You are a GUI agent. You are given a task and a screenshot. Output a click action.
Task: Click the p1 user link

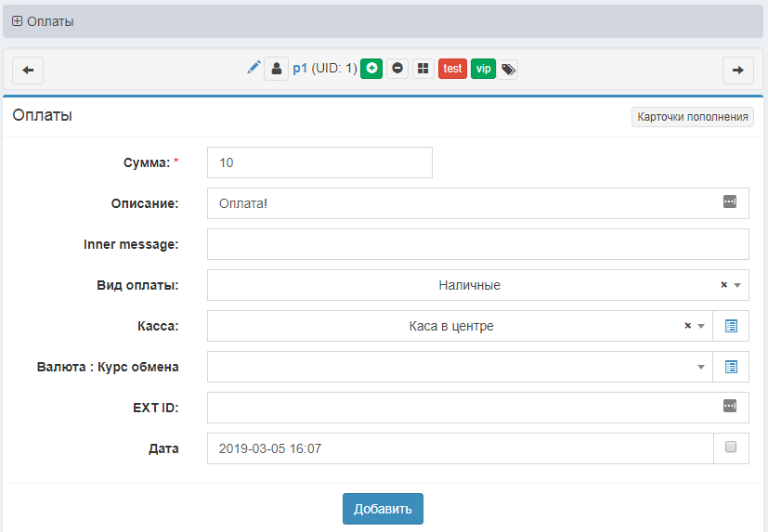(x=300, y=69)
